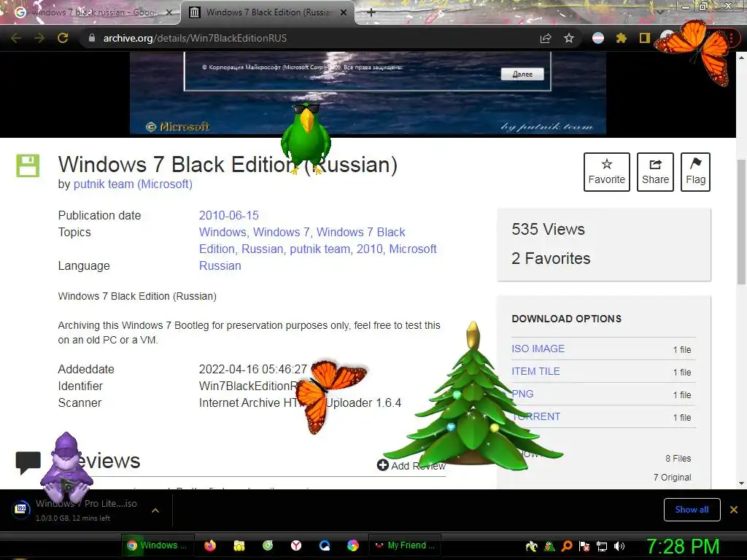Open the yellow folder taskbar icon
Viewport: 747px width, 560px height.
[239, 545]
